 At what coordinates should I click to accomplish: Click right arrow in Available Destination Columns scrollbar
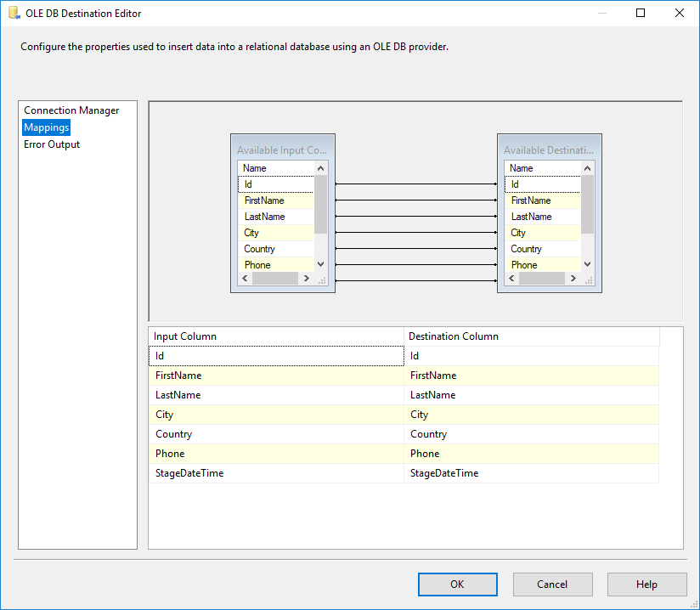coord(573,278)
